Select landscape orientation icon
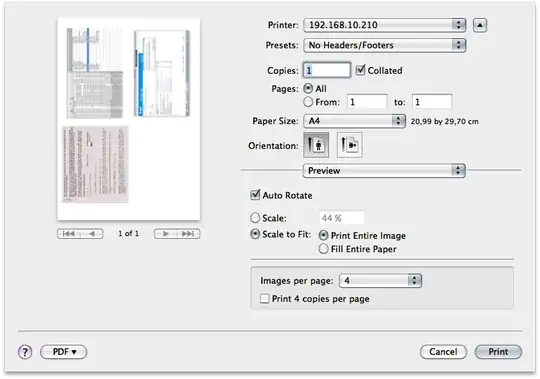The width and height of the screenshot is (540, 379). [350, 145]
